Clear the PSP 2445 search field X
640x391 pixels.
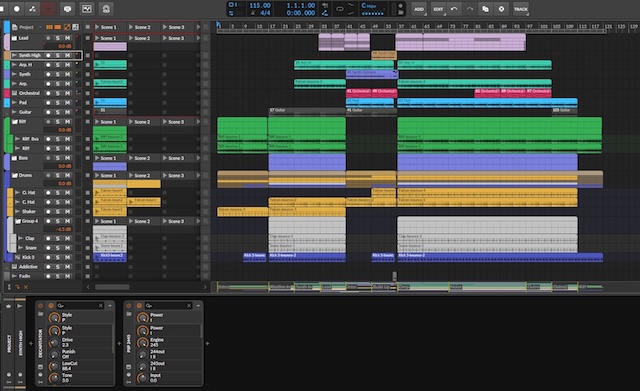click(x=189, y=306)
